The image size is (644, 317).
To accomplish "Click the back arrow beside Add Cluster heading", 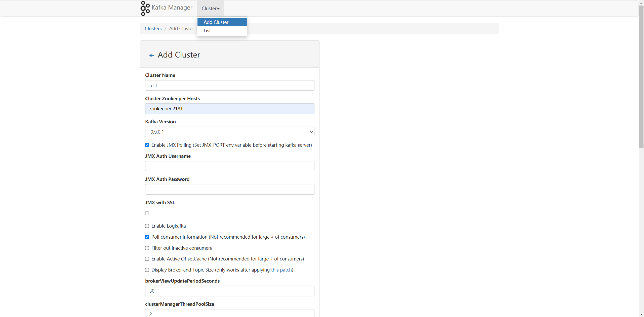I will click(x=152, y=55).
